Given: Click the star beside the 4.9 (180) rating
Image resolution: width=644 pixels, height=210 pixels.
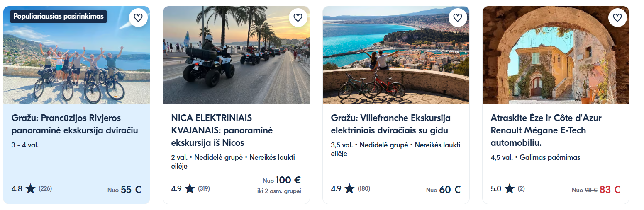Looking at the screenshot, I should point(349,189).
